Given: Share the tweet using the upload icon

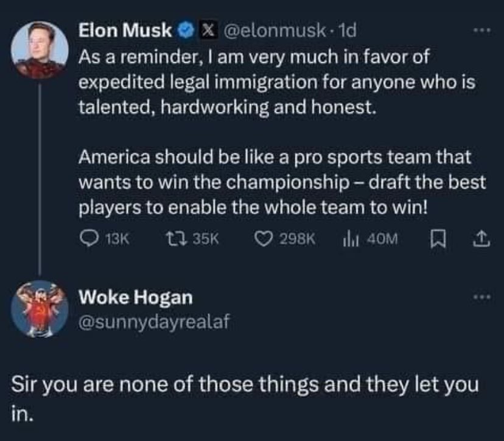Looking at the screenshot, I should 481,239.
